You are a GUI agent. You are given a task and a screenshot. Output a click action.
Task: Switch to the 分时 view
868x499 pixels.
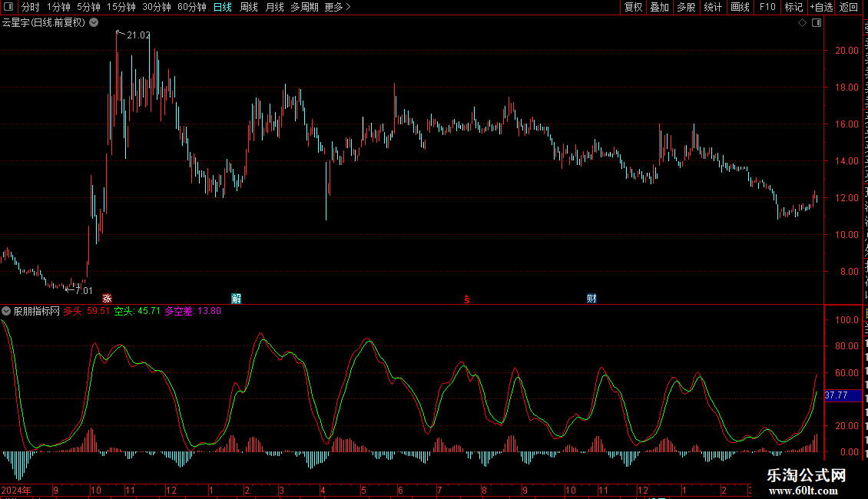click(31, 7)
